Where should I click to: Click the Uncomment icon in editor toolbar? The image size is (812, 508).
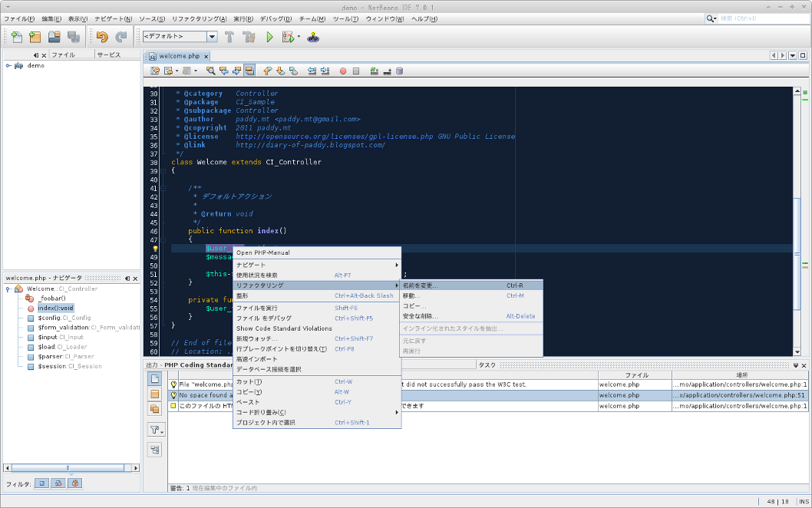pos(387,71)
